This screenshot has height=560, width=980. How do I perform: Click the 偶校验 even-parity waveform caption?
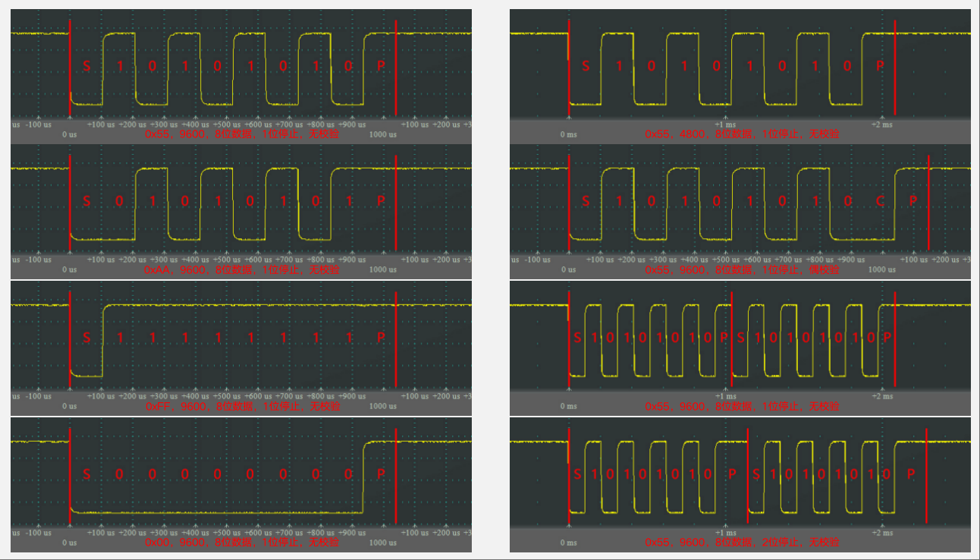pyautogui.click(x=742, y=269)
